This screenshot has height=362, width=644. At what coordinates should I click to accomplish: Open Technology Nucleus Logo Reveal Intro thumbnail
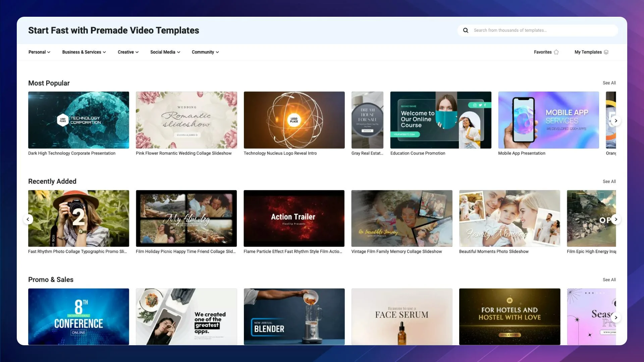coord(294,120)
